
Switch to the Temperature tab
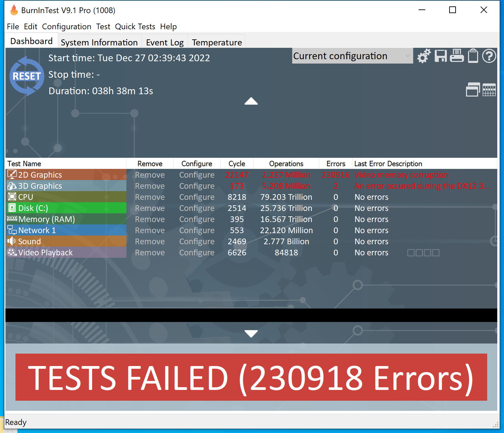(217, 42)
